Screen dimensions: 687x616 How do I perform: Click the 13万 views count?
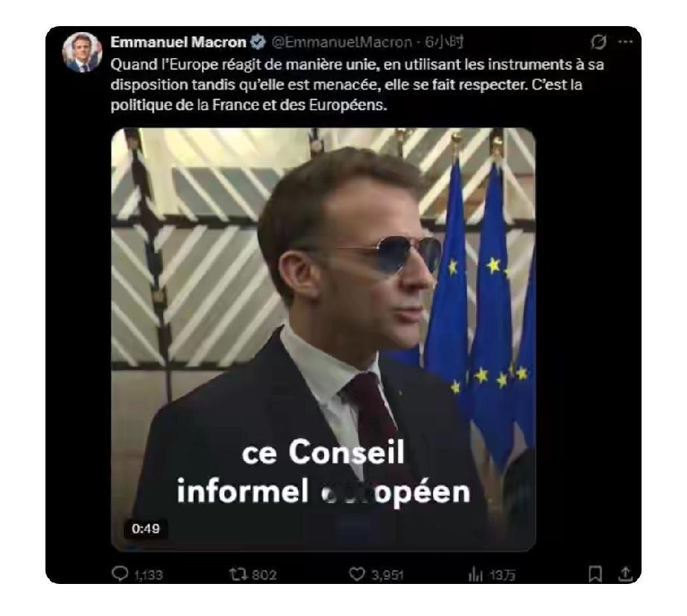pos(502,575)
